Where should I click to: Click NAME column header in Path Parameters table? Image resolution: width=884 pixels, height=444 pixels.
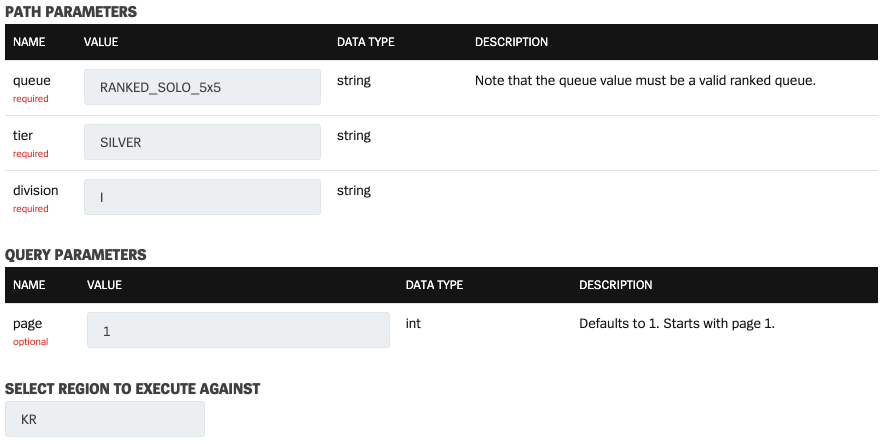pyautogui.click(x=29, y=42)
